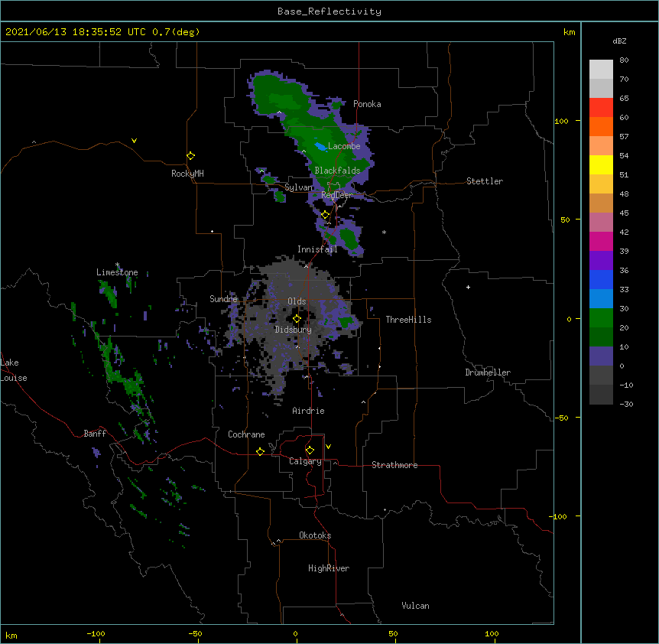The height and width of the screenshot is (644, 659).
Task: Click the ThreeHills label
Action: [408, 320]
